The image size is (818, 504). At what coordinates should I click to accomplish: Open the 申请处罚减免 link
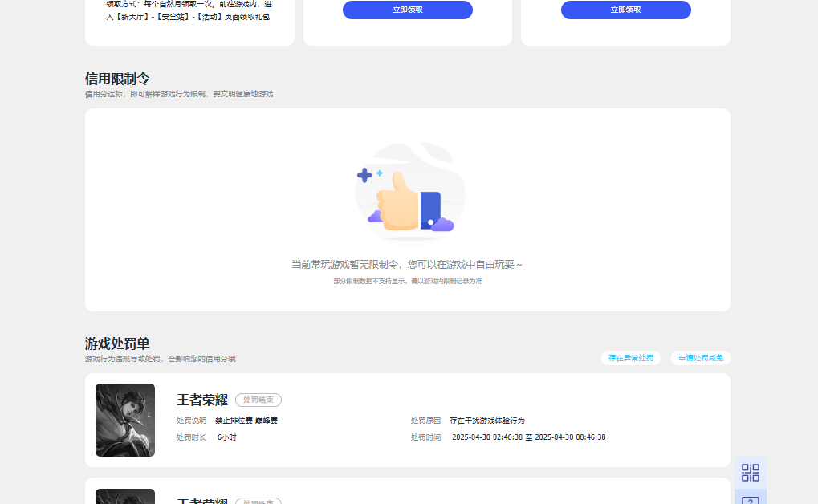pos(701,358)
